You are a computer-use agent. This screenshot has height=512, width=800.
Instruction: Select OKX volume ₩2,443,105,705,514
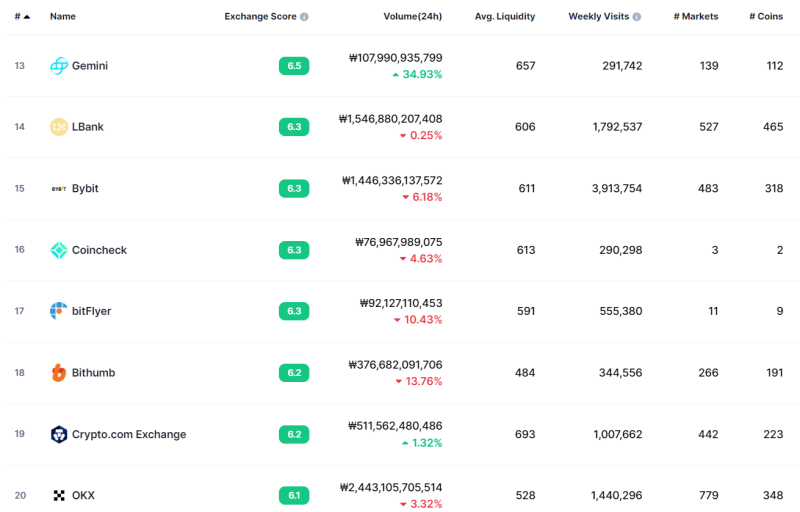pyautogui.click(x=391, y=488)
